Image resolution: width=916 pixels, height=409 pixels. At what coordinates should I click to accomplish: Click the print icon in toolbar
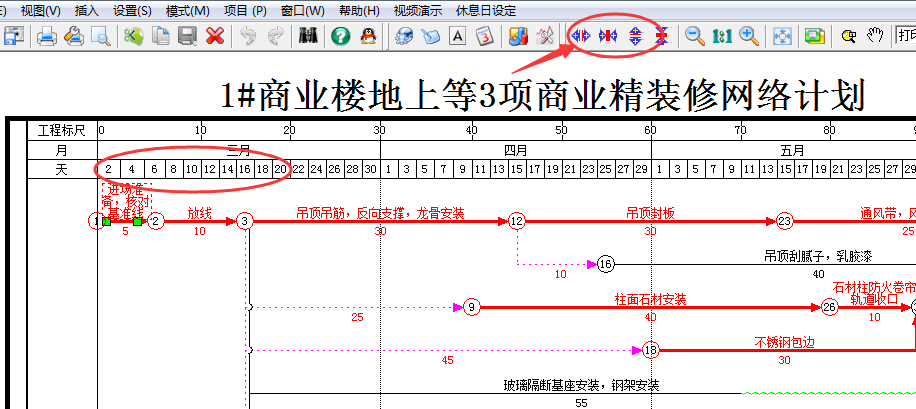(46, 37)
